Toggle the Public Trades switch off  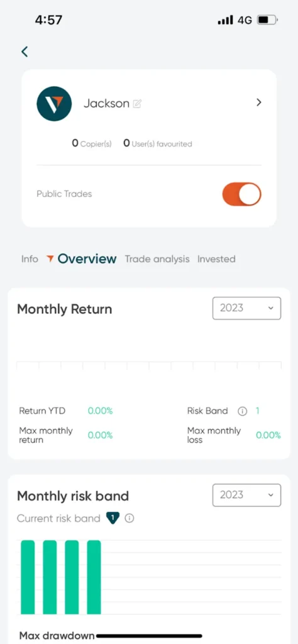(x=242, y=194)
